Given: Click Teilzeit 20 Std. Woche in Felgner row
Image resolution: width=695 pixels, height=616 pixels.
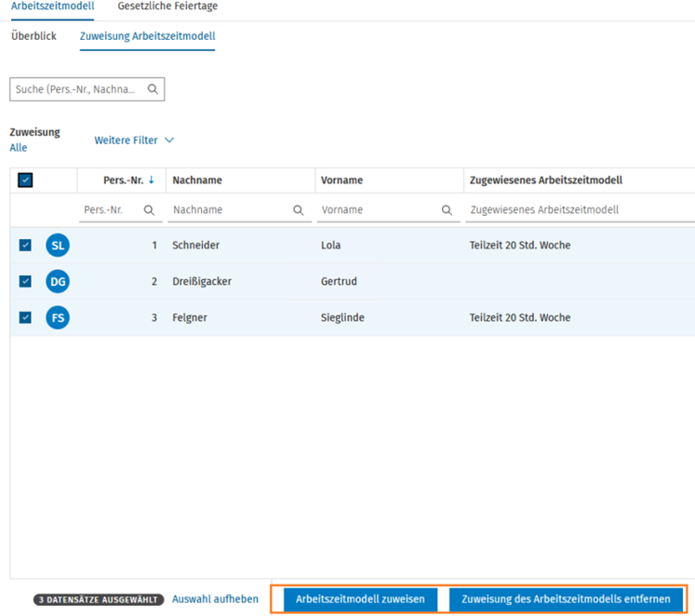Looking at the screenshot, I should click(520, 317).
